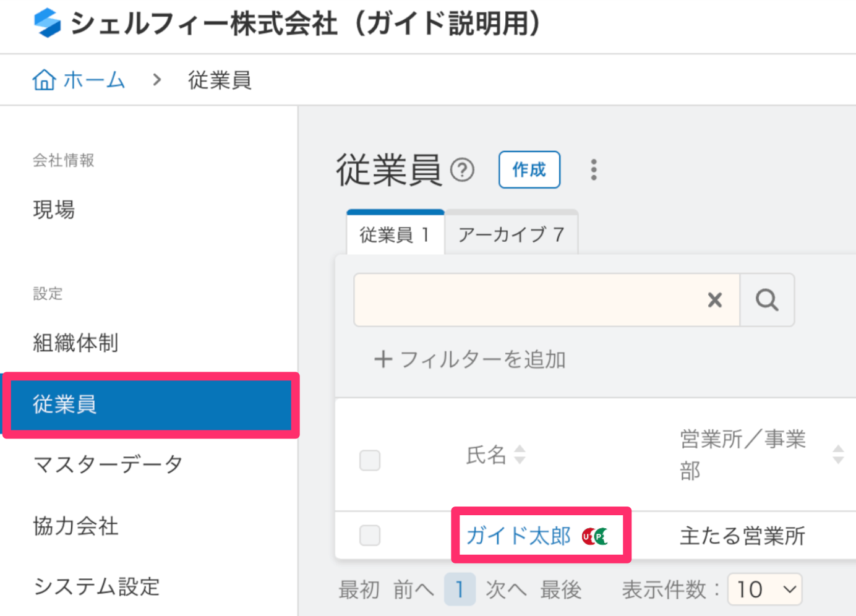Image resolution: width=856 pixels, height=616 pixels.
Task: Select the 従業員 1 tab
Action: click(395, 234)
